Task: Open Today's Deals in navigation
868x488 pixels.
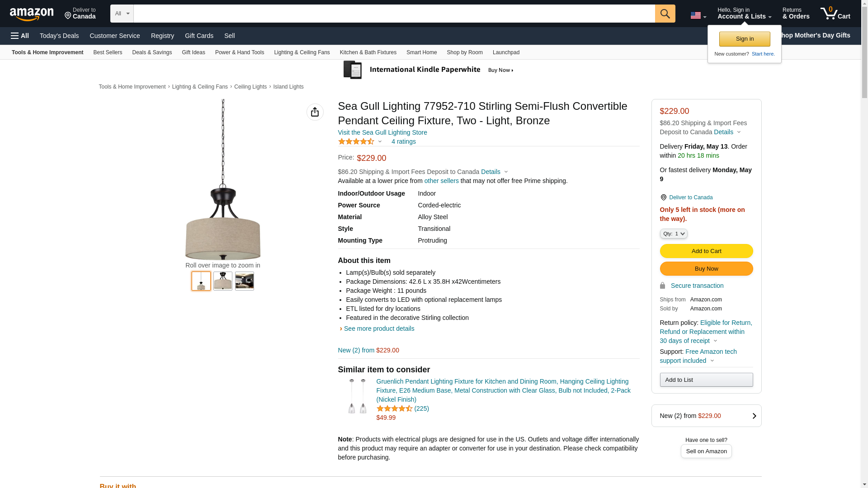Action: [59, 36]
